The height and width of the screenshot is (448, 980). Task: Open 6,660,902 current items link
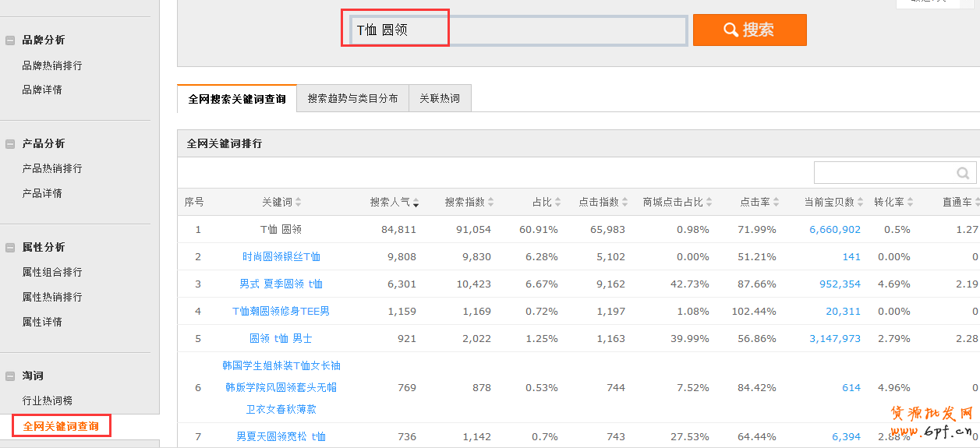point(834,230)
